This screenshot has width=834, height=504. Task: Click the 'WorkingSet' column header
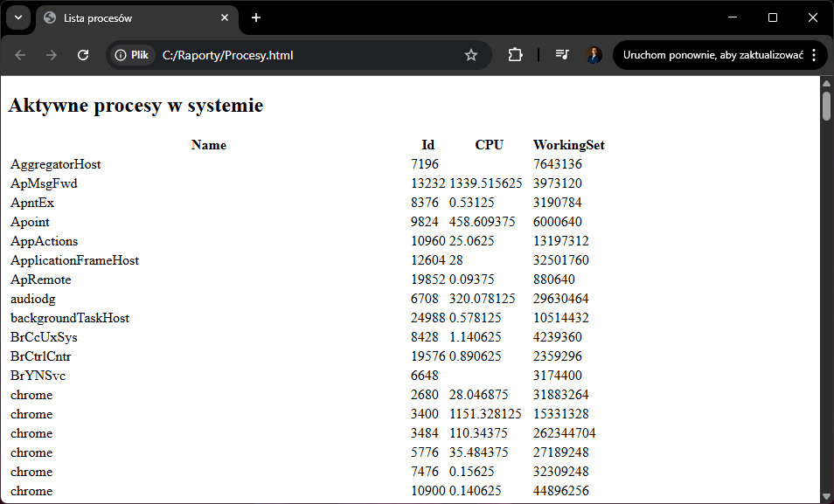[568, 145]
